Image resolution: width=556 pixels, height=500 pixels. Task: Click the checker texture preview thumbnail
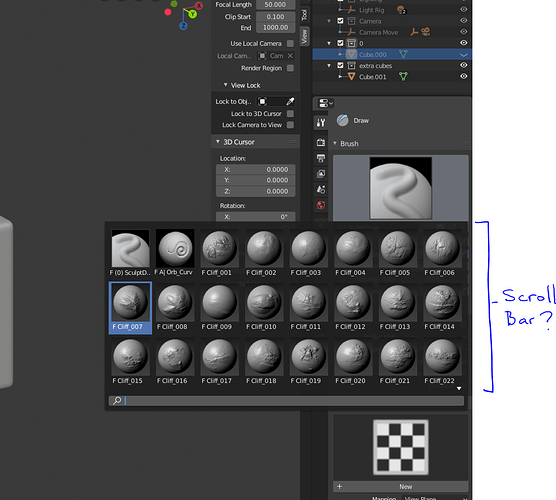[401, 447]
